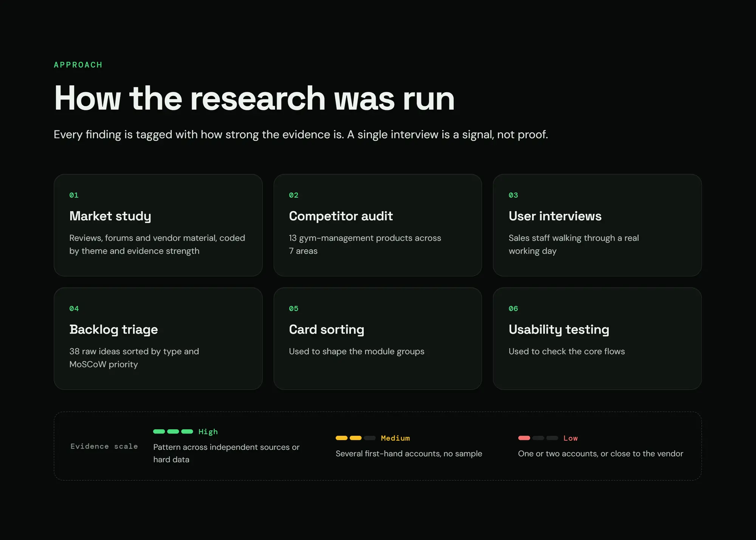Click the Reviews, forums and vendor material description
Image resolution: width=756 pixels, height=540 pixels.
click(x=157, y=244)
